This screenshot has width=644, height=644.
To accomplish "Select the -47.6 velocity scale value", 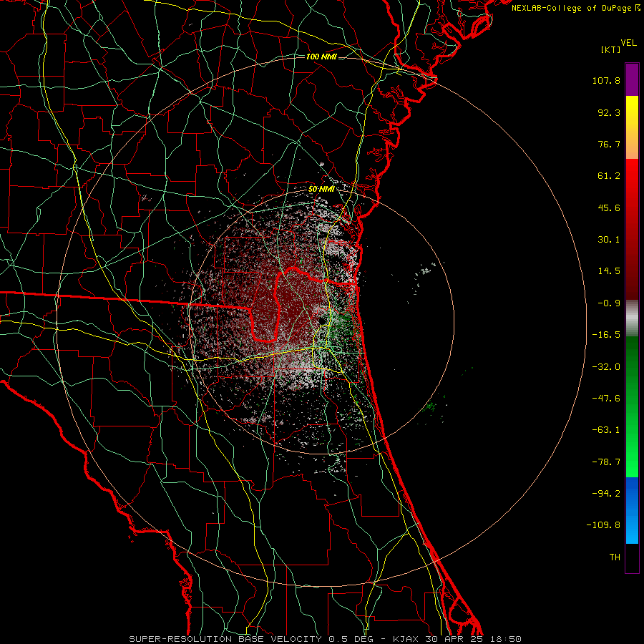I will [x=606, y=399].
